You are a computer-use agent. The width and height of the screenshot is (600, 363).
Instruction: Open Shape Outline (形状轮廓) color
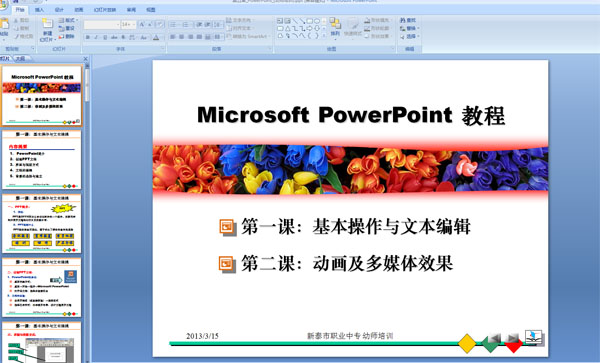point(377,28)
